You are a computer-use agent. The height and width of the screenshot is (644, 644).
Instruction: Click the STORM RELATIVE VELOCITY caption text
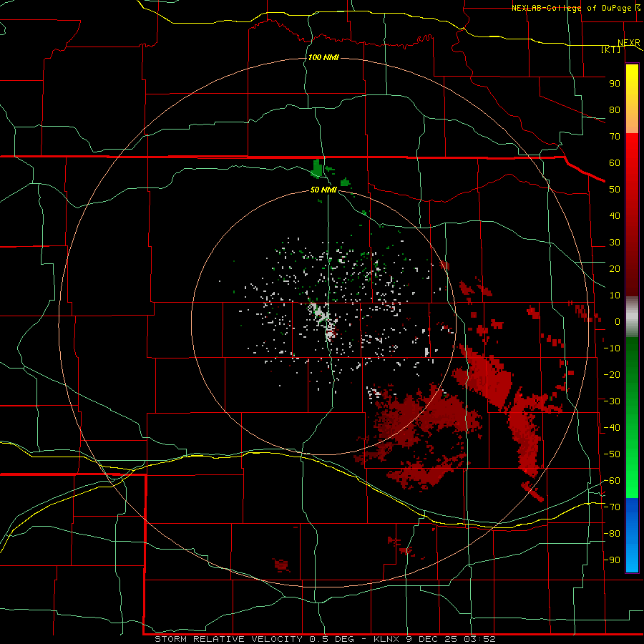click(x=228, y=639)
